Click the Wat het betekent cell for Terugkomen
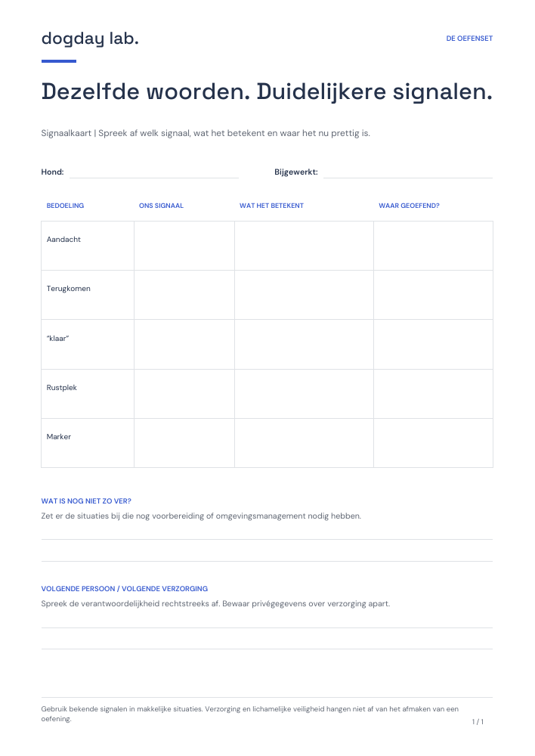The width and height of the screenshot is (535, 756). [x=304, y=295]
